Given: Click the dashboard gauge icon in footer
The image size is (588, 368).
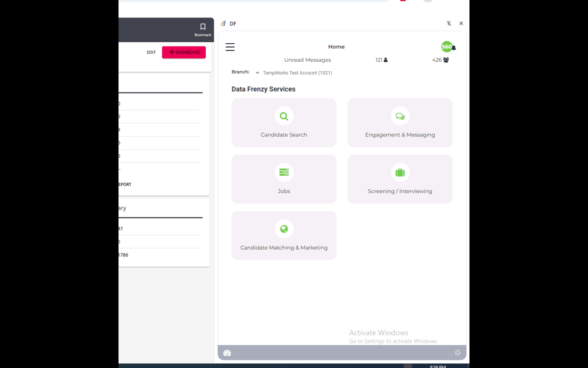Looking at the screenshot, I should (227, 353).
